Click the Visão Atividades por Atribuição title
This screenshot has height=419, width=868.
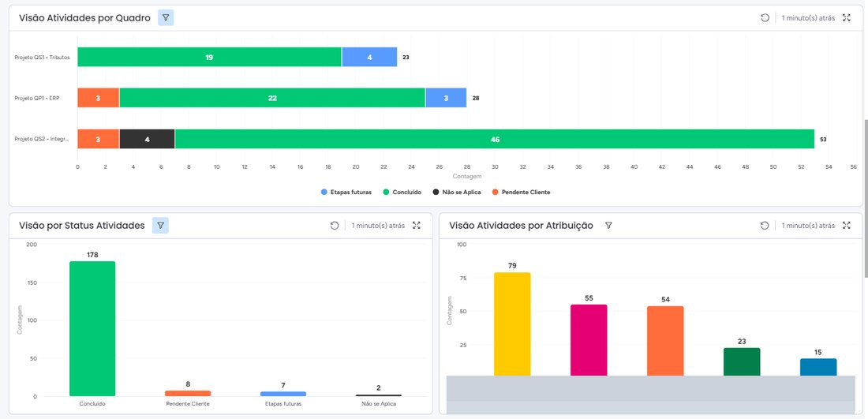point(522,225)
